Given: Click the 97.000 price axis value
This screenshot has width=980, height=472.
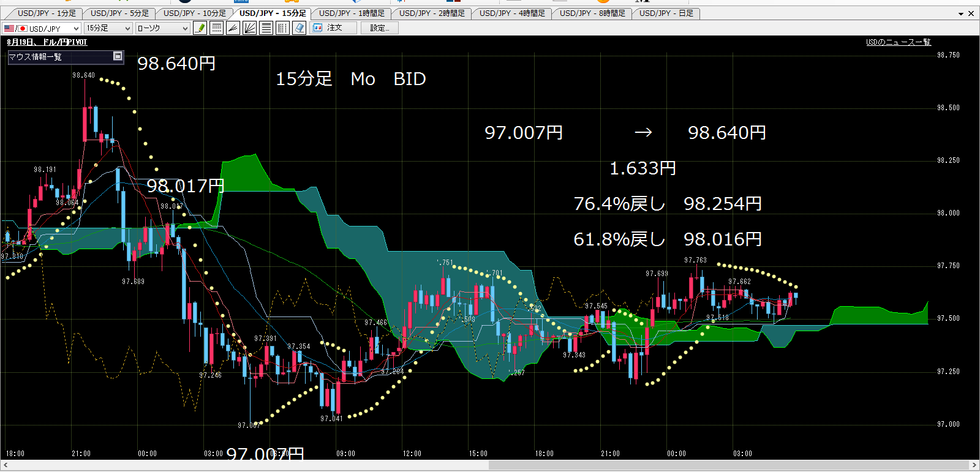Looking at the screenshot, I should pos(948,424).
